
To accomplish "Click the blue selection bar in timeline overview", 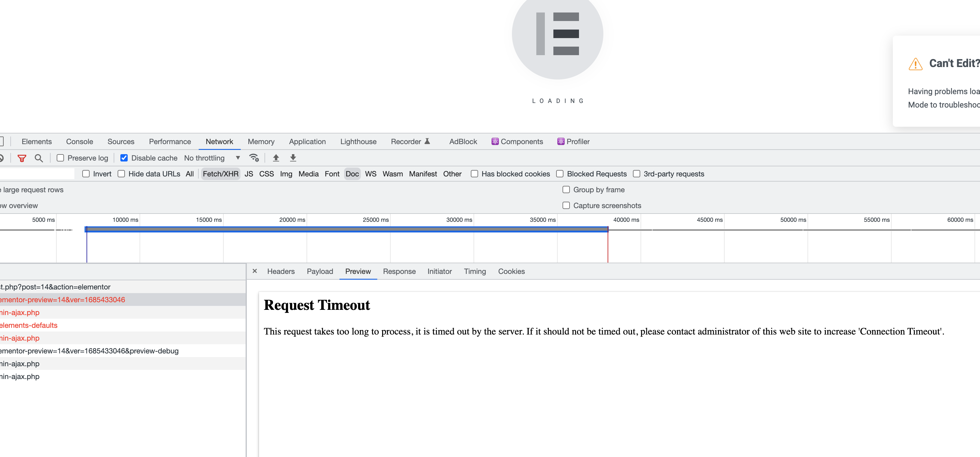I will click(346, 229).
